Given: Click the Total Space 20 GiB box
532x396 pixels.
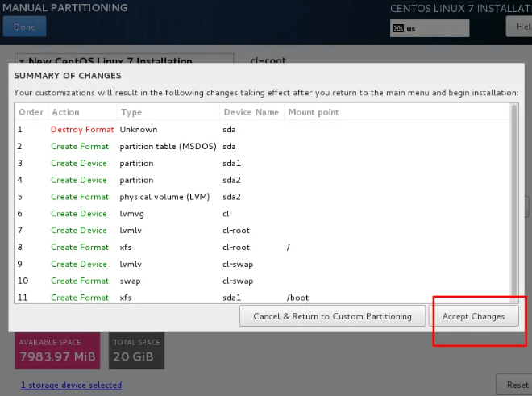Looking at the screenshot, I should (136, 351).
